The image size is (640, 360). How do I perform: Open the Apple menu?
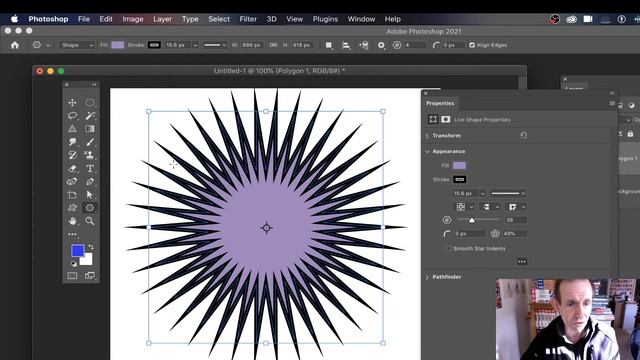(x=14, y=19)
